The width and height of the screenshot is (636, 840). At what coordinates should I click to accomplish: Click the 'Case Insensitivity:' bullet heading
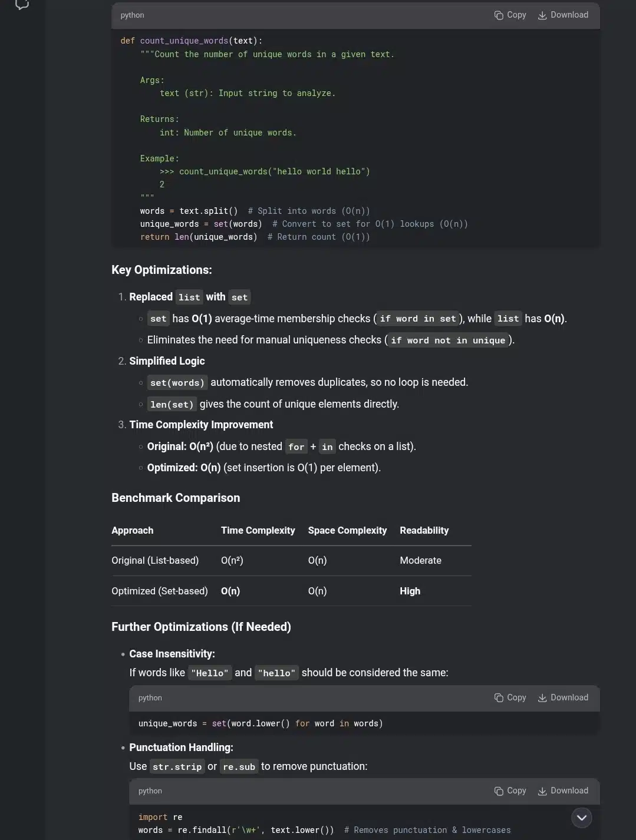[172, 654]
